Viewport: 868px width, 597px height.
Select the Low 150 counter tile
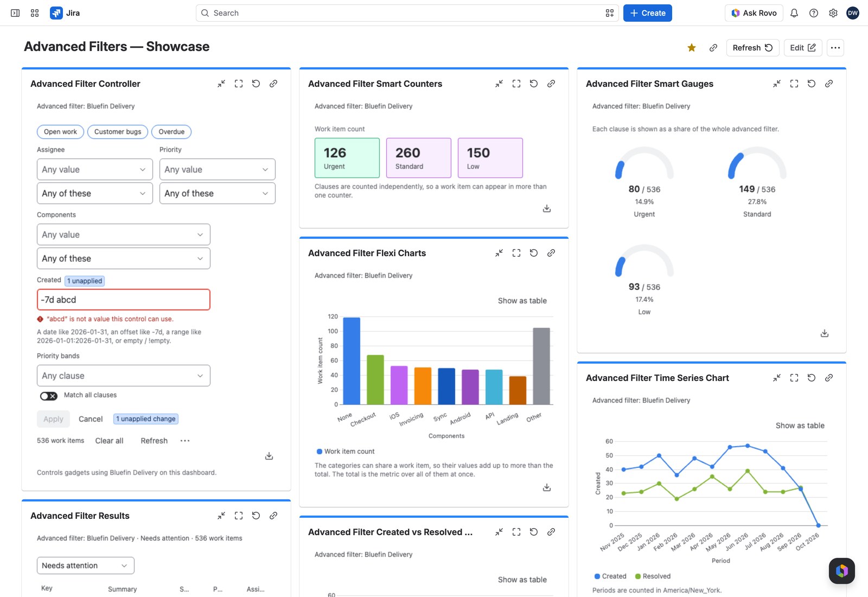490,158
